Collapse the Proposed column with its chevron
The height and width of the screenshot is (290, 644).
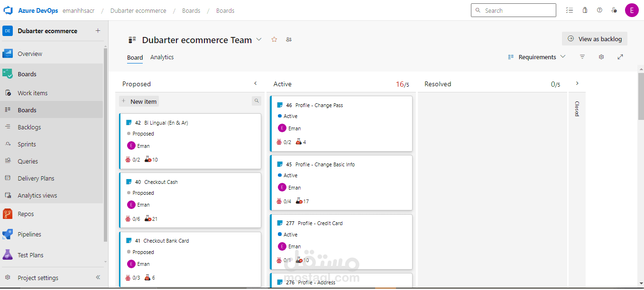click(256, 83)
